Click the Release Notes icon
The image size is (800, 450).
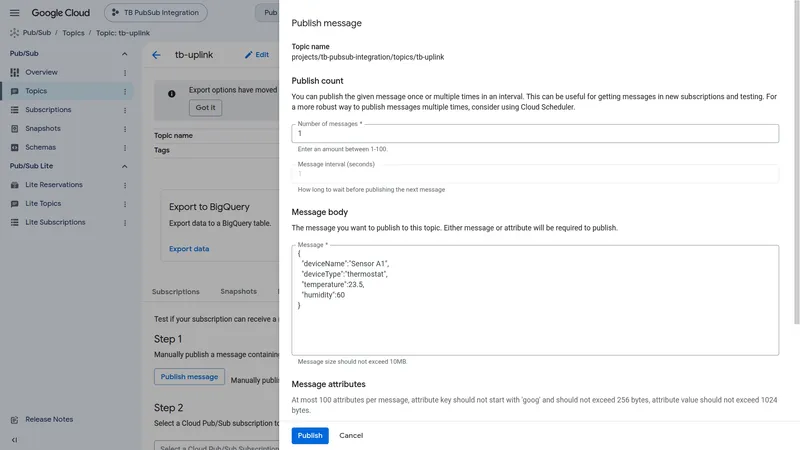[14, 420]
